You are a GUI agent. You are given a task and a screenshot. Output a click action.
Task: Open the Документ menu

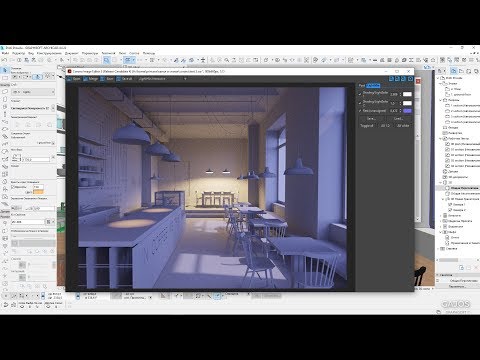coord(72,53)
